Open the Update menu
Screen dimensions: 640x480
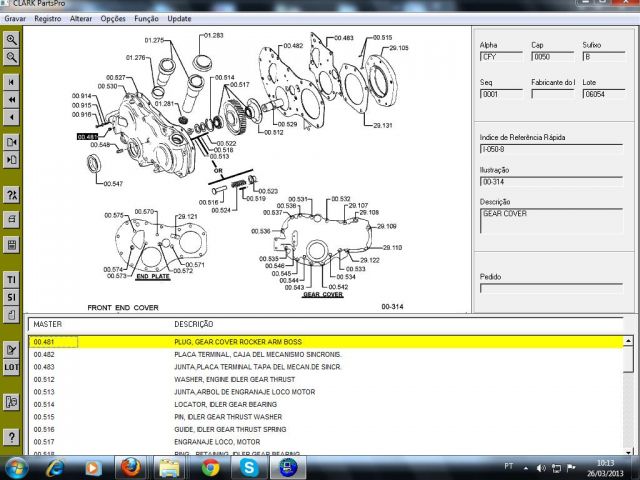coord(179,19)
